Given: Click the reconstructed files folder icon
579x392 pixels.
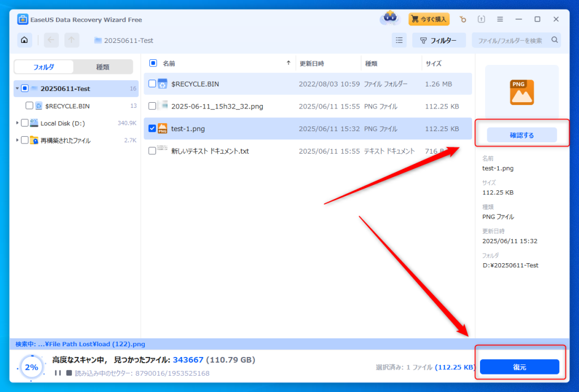Looking at the screenshot, I should [x=34, y=140].
